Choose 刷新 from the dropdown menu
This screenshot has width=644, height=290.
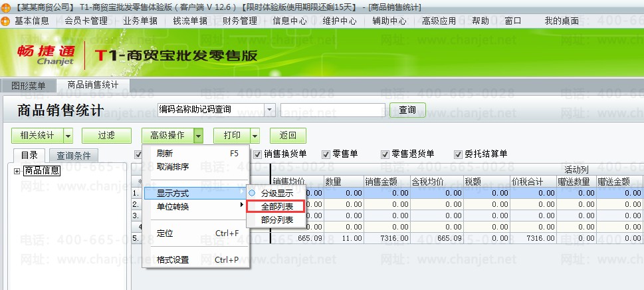[x=195, y=154]
